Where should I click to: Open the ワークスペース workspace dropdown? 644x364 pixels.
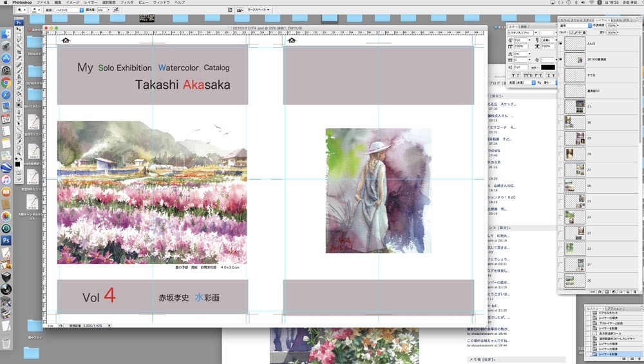click(258, 10)
